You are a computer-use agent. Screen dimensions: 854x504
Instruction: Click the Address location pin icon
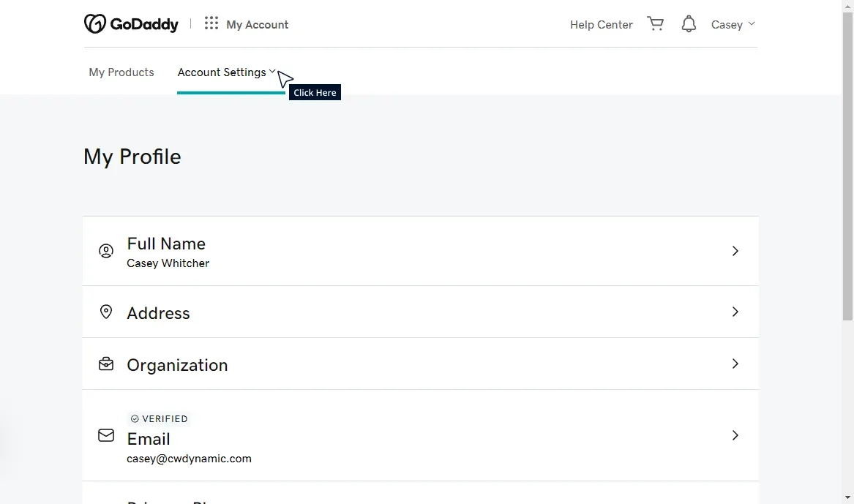(x=106, y=311)
